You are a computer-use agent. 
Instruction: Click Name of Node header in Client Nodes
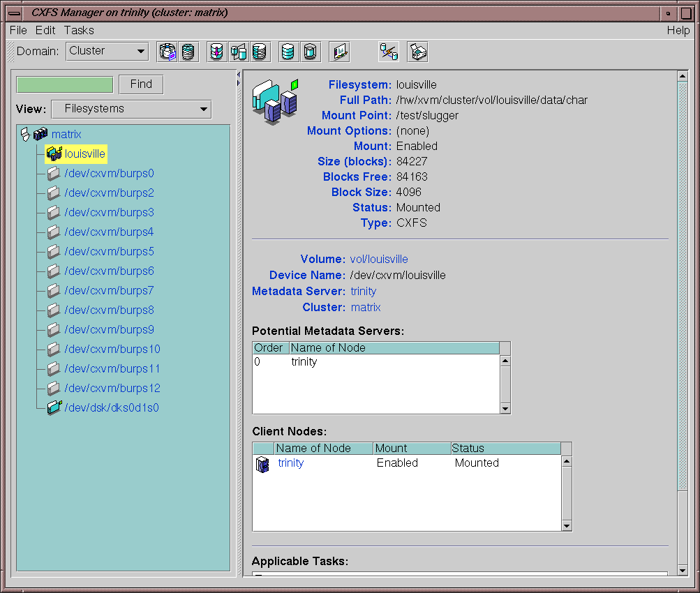click(x=324, y=448)
